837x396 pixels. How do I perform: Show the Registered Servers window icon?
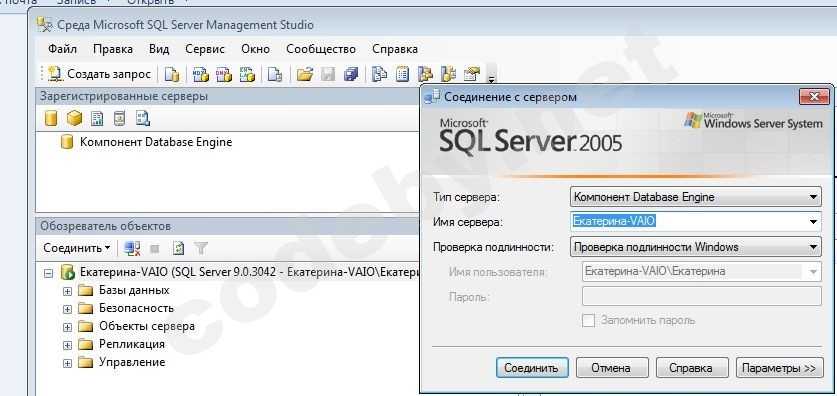(379, 74)
